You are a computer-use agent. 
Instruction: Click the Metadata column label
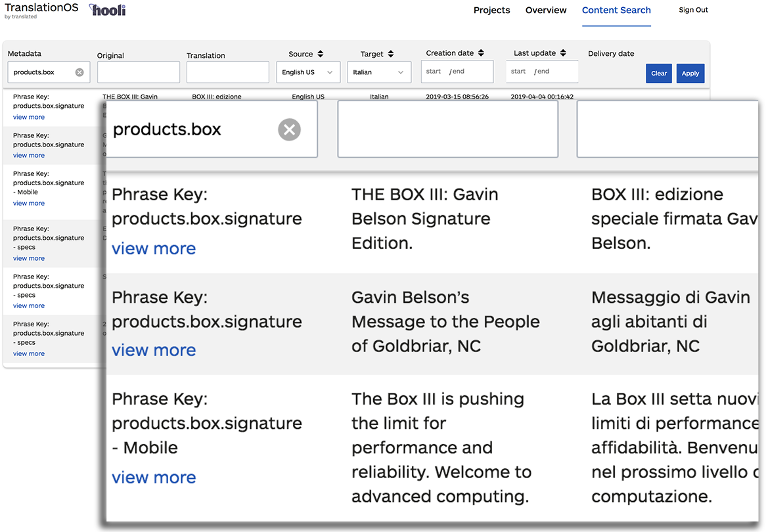[x=24, y=53]
